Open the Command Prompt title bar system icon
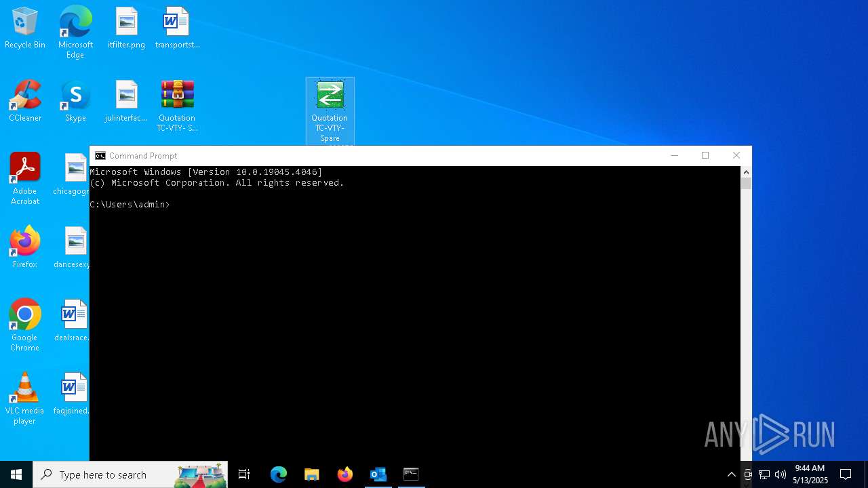The width and height of the screenshot is (868, 488). pyautogui.click(x=100, y=156)
